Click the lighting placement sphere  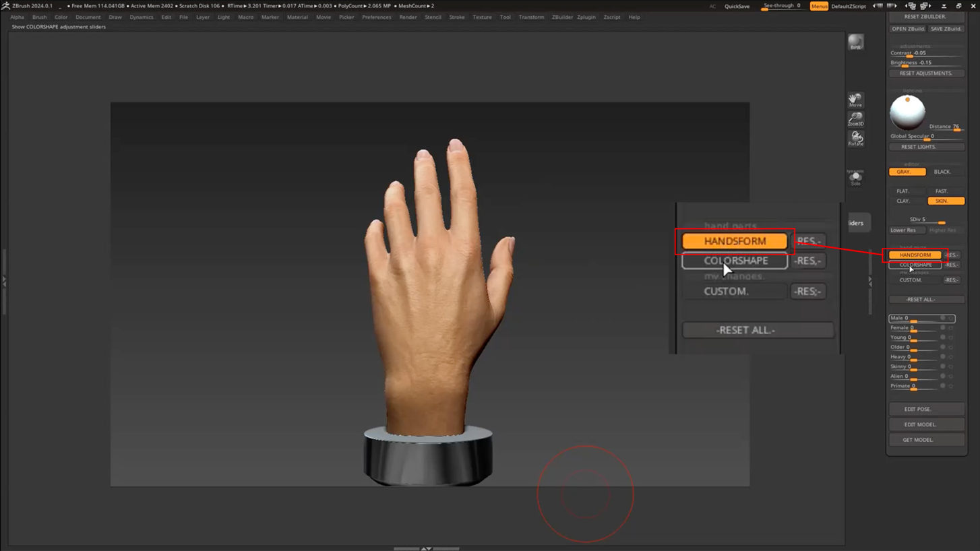[x=907, y=112]
